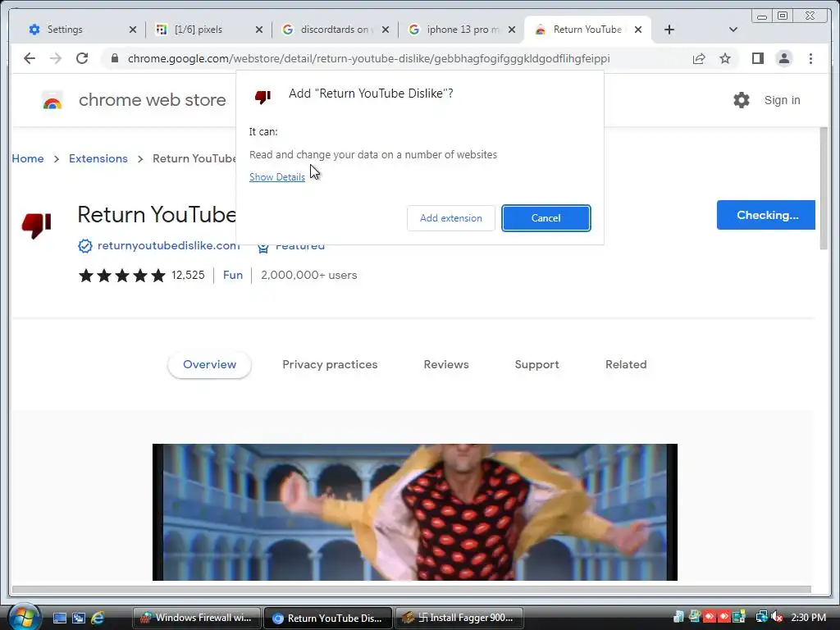Open Chrome's three-dot menu

point(810,58)
